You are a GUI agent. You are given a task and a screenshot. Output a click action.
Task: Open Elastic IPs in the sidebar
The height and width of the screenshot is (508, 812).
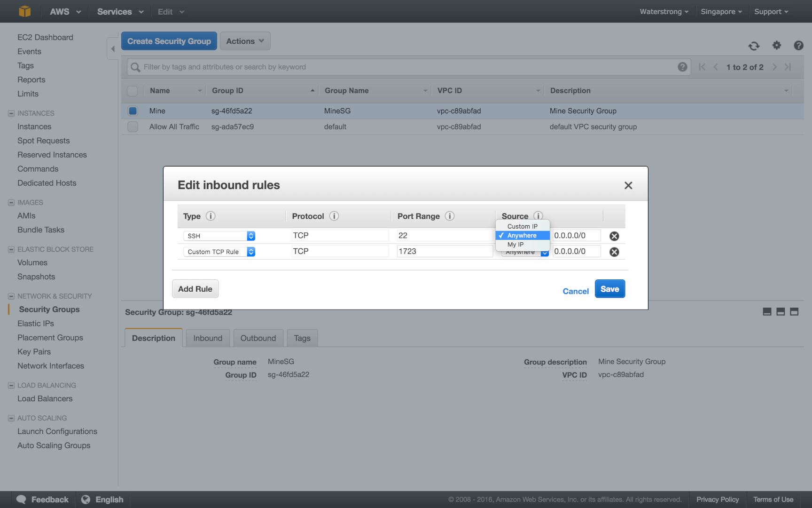point(36,324)
